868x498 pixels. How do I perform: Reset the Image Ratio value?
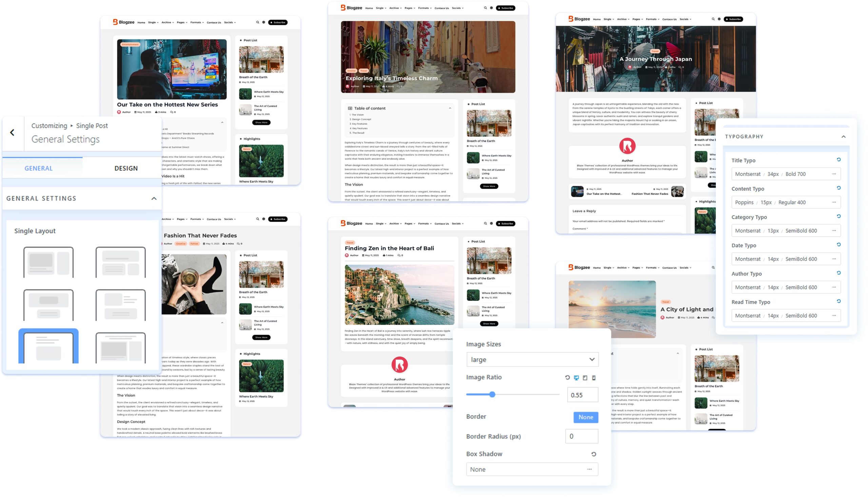(x=567, y=378)
